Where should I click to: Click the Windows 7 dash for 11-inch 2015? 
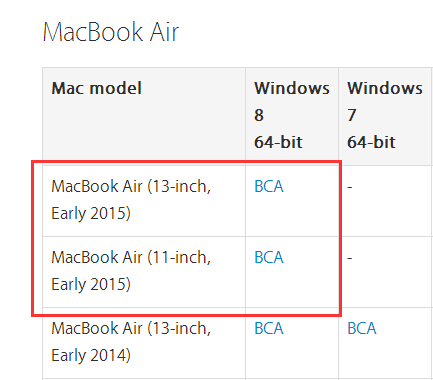click(350, 258)
